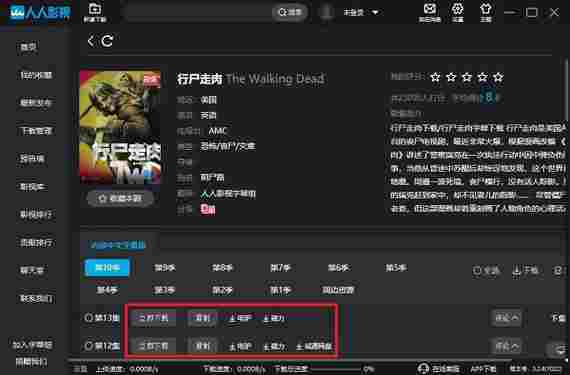Tick the 第13集 episode circle
The image size is (570, 375).
coord(88,318)
